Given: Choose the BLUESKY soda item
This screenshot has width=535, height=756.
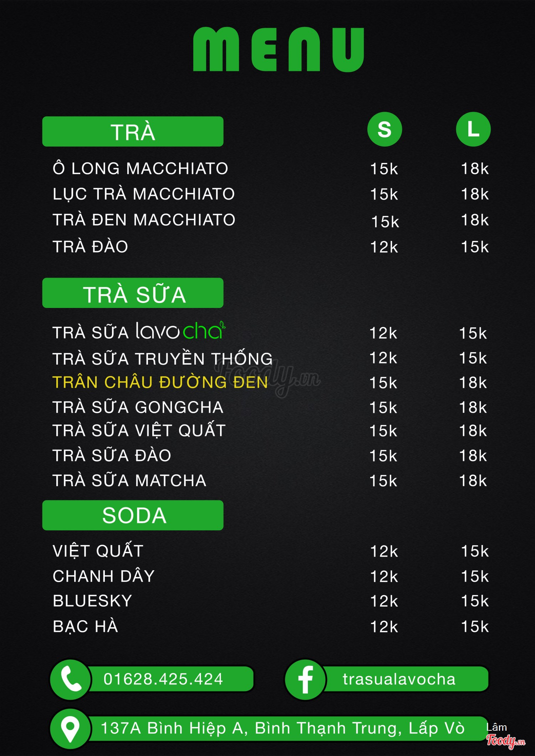Looking at the screenshot, I should point(92,601).
